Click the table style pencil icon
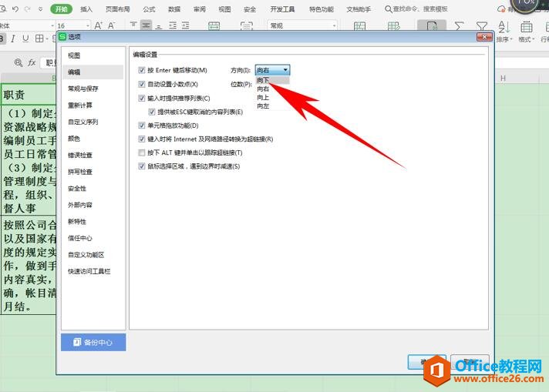The image size is (549, 392). pyautogui.click(x=393, y=26)
